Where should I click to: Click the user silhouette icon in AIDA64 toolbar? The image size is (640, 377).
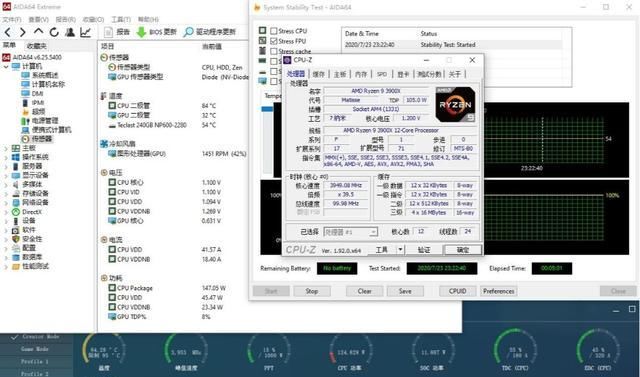(70, 32)
